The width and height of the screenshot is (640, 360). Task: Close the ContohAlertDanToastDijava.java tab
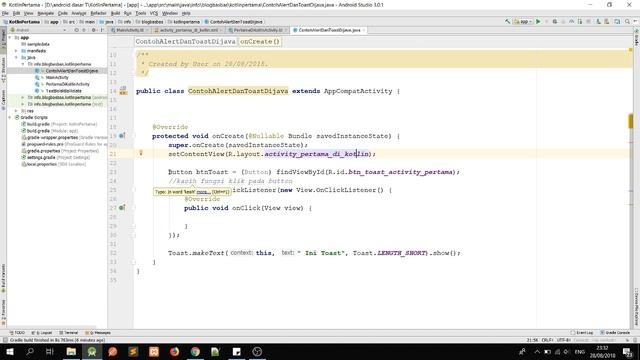point(364,30)
